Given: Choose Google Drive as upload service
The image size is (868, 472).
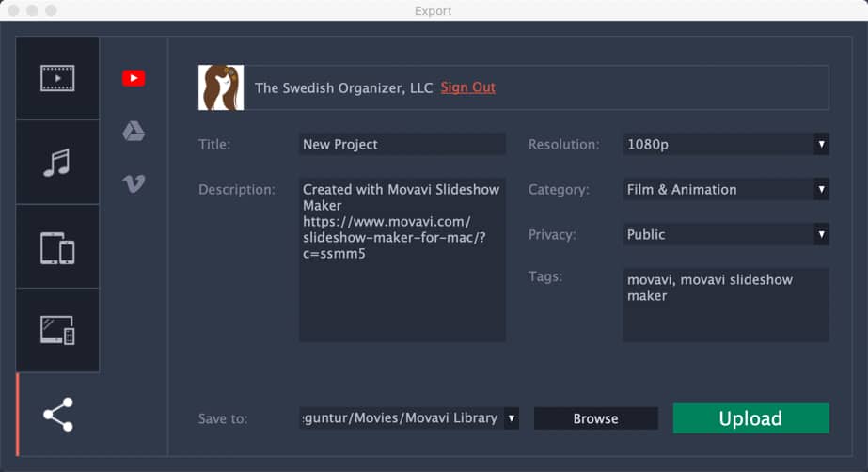Looking at the screenshot, I should click(134, 131).
